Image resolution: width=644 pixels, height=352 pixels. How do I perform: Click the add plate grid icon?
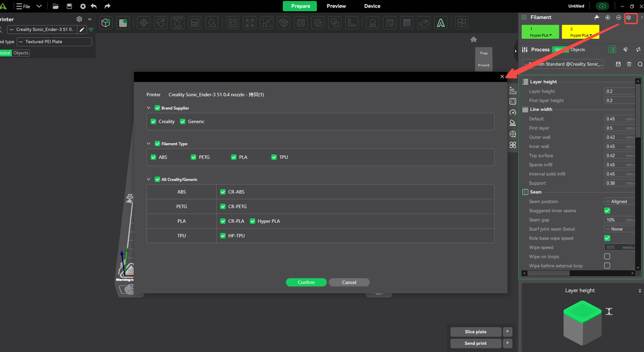(x=123, y=23)
